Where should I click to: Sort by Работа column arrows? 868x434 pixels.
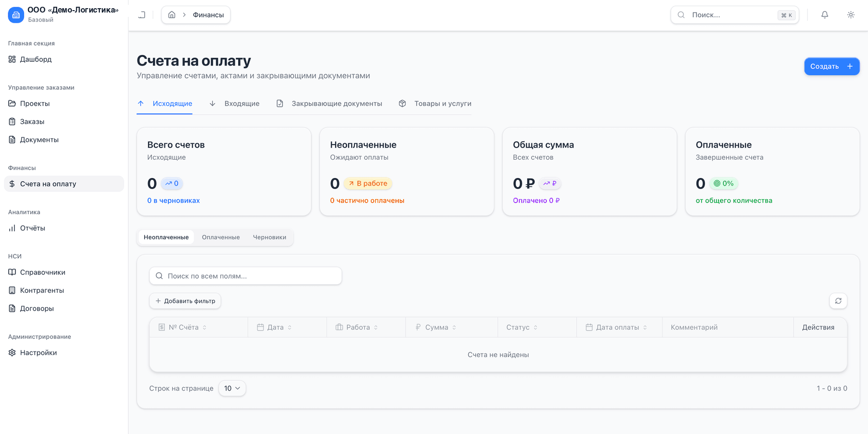tap(376, 327)
